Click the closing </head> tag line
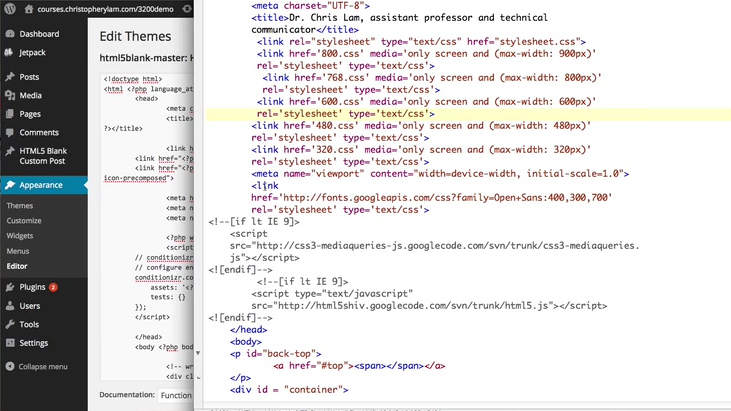 click(x=248, y=330)
